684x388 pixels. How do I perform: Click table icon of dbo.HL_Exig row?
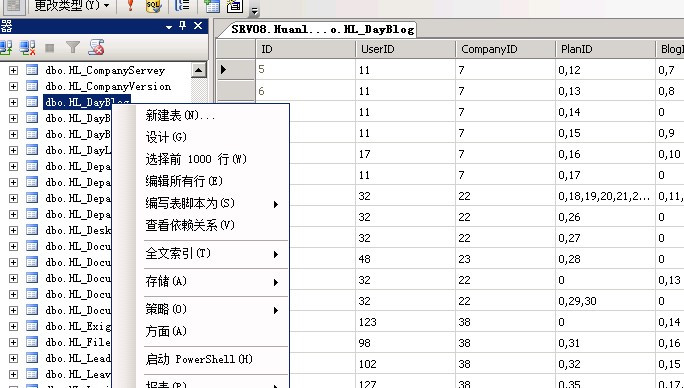32,326
